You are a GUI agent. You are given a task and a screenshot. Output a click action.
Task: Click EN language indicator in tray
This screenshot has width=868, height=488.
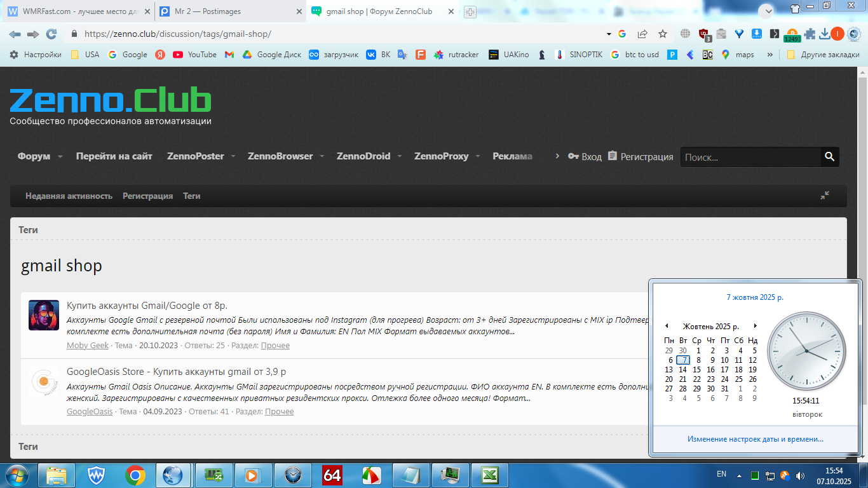pyautogui.click(x=721, y=474)
